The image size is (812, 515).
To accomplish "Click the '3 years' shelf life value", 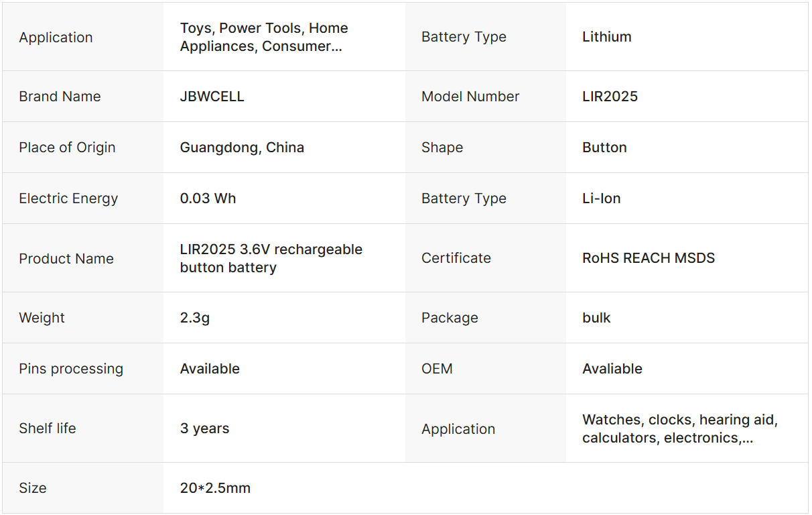I will pyautogui.click(x=204, y=428).
